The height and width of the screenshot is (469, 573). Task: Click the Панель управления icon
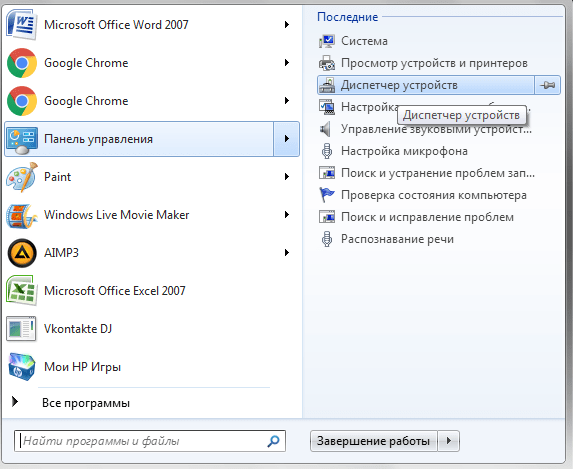coord(22,140)
